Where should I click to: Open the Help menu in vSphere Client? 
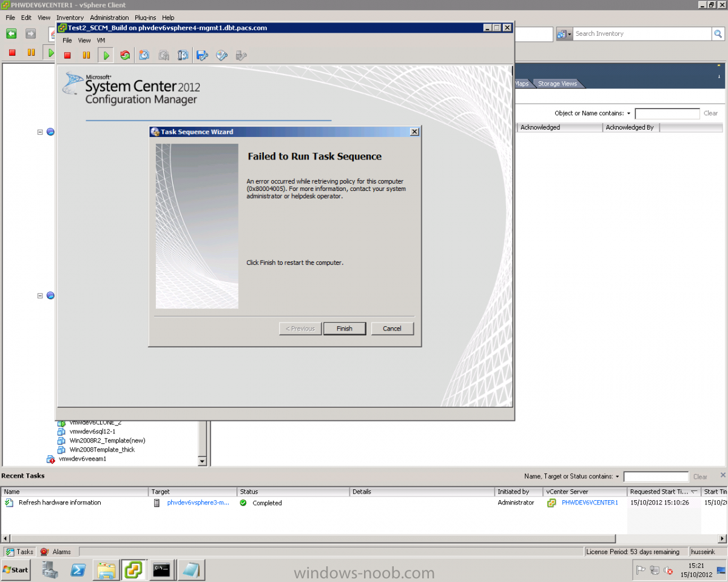(168, 18)
